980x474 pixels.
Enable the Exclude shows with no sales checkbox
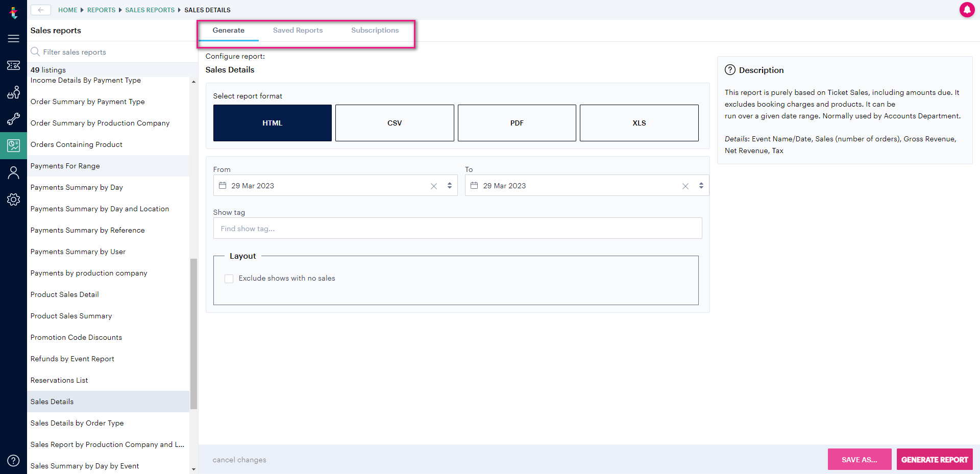(x=229, y=279)
